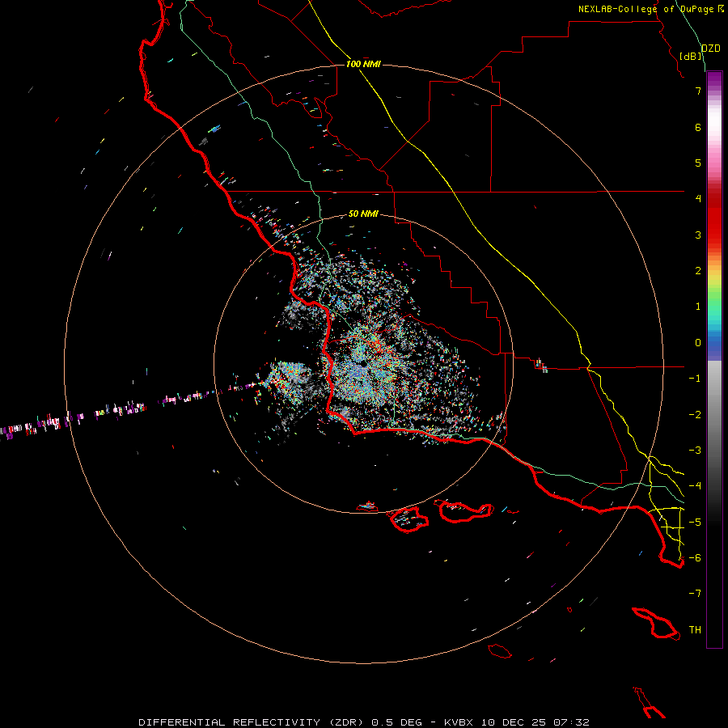Click the color bar value -2
The width and height of the screenshot is (728, 728).
[x=695, y=415]
